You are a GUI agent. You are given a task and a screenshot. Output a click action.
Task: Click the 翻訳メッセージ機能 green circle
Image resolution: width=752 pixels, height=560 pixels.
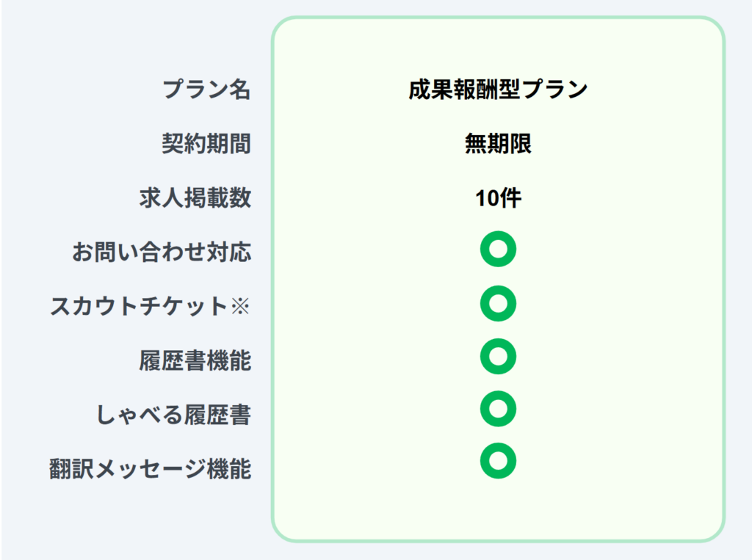(498, 461)
